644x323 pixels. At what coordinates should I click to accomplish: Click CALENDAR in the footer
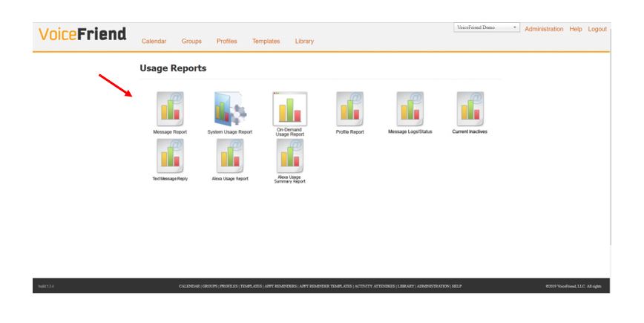point(189,286)
